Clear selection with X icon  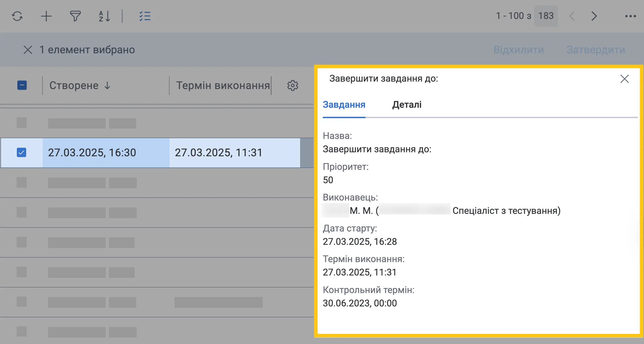[28, 50]
